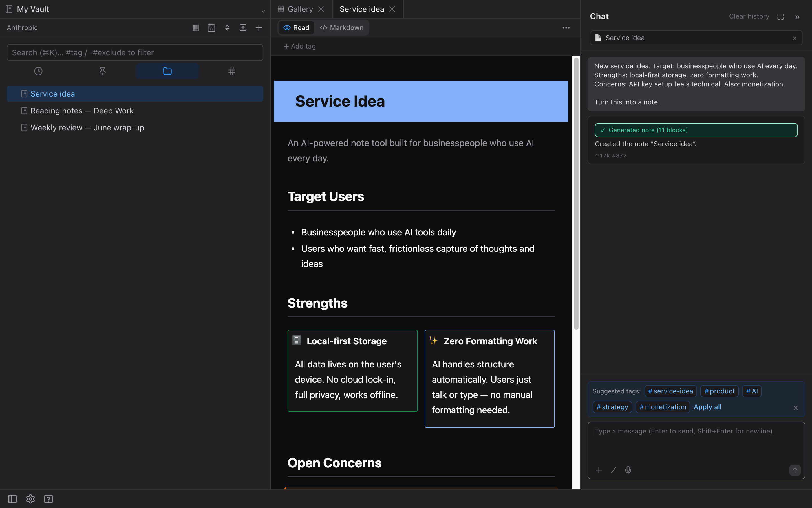Screen dimensions: 812x508
Task: Click the Open Concerns heading
Action: click(334, 463)
